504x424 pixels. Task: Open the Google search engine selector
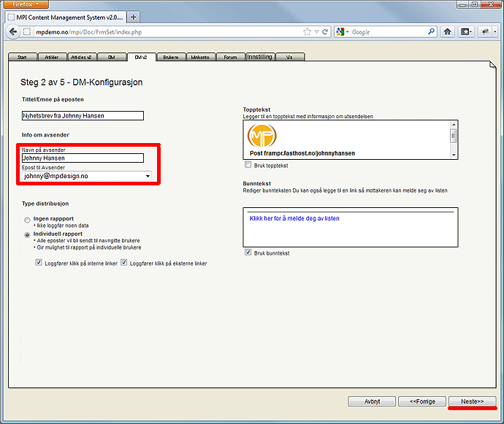343,32
